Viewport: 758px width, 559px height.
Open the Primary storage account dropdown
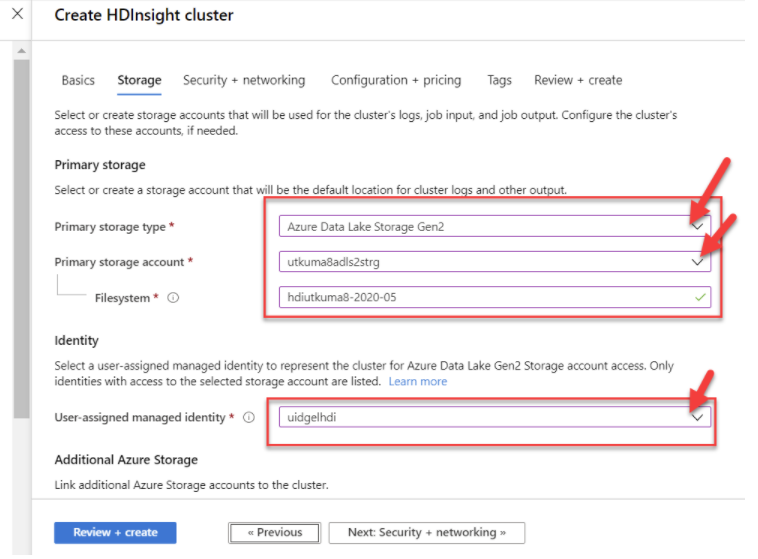coord(698,262)
